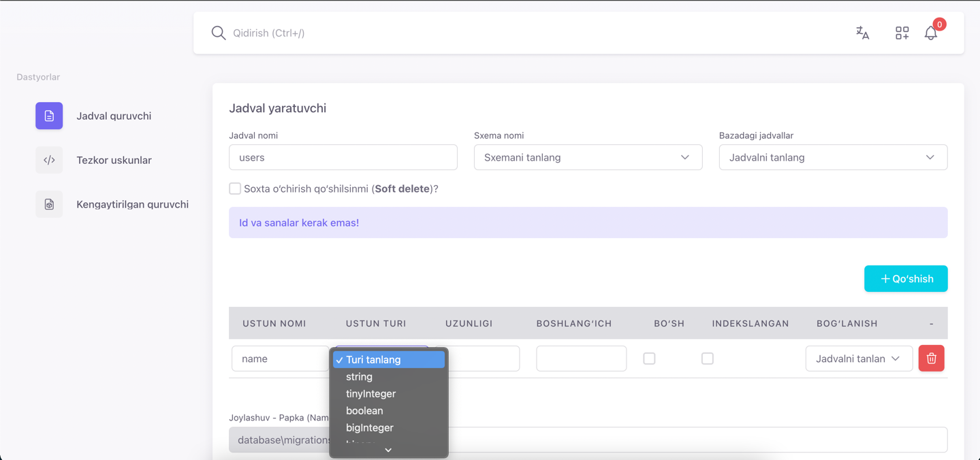Viewport: 980px width, 460px height.
Task: Expand the Sxemani tanlang dropdown
Action: (x=588, y=157)
